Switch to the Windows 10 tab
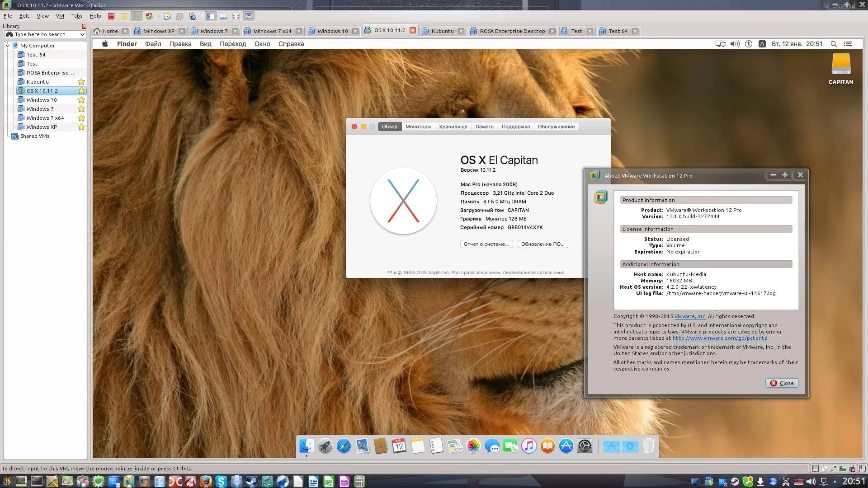 click(x=332, y=31)
